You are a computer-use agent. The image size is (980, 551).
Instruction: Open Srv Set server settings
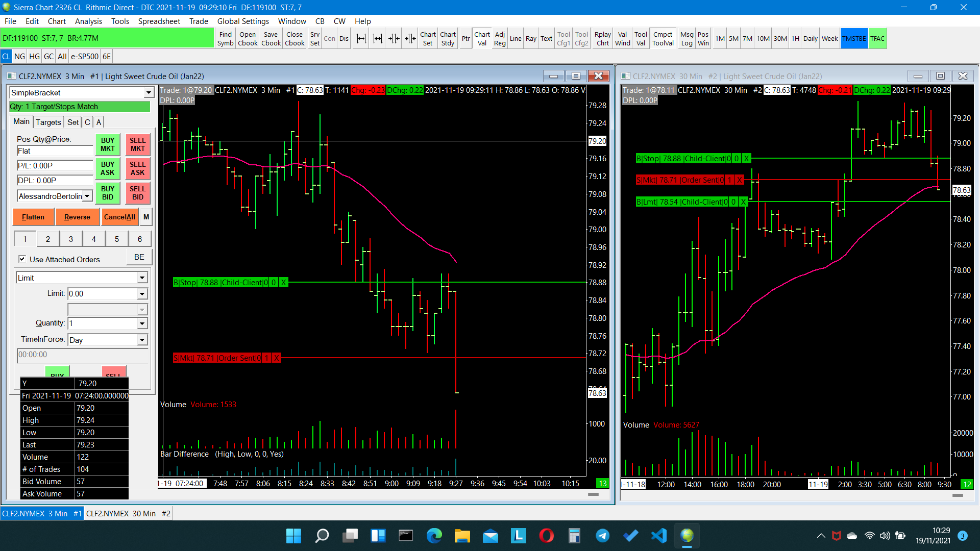315,39
